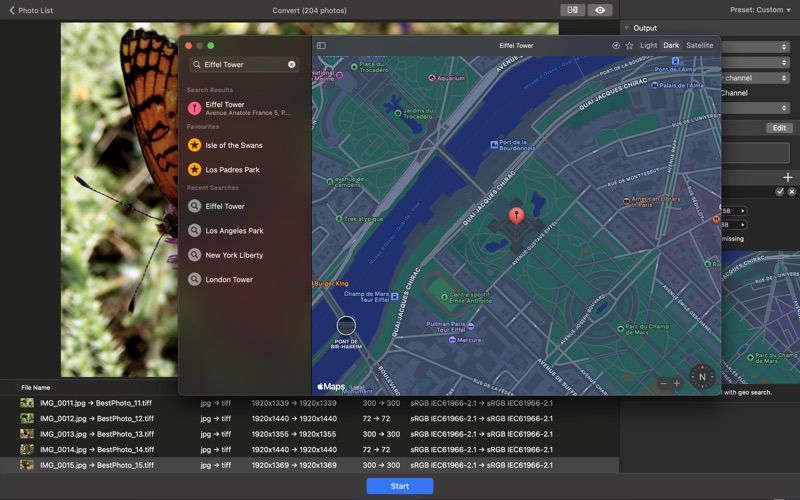Click the butterfly photo preview

click(x=119, y=199)
